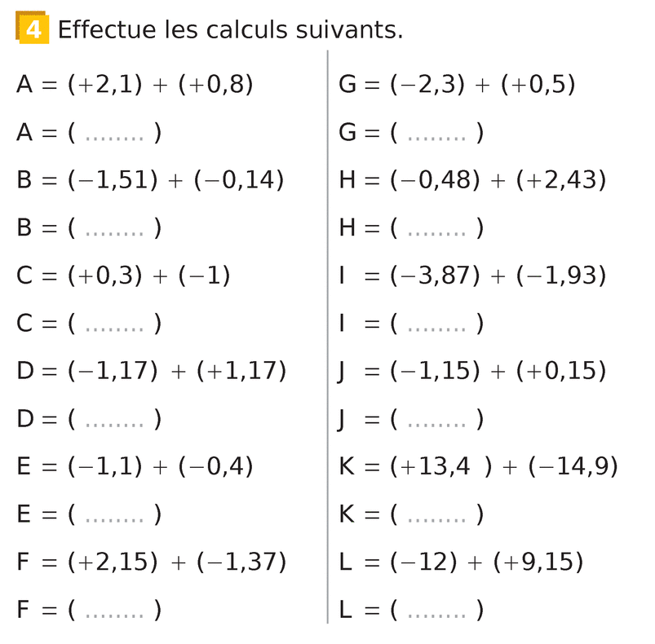Screen dimensions: 655x644
Task: Click the 'Effectue les calculs suivants' heading
Action: [230, 31]
